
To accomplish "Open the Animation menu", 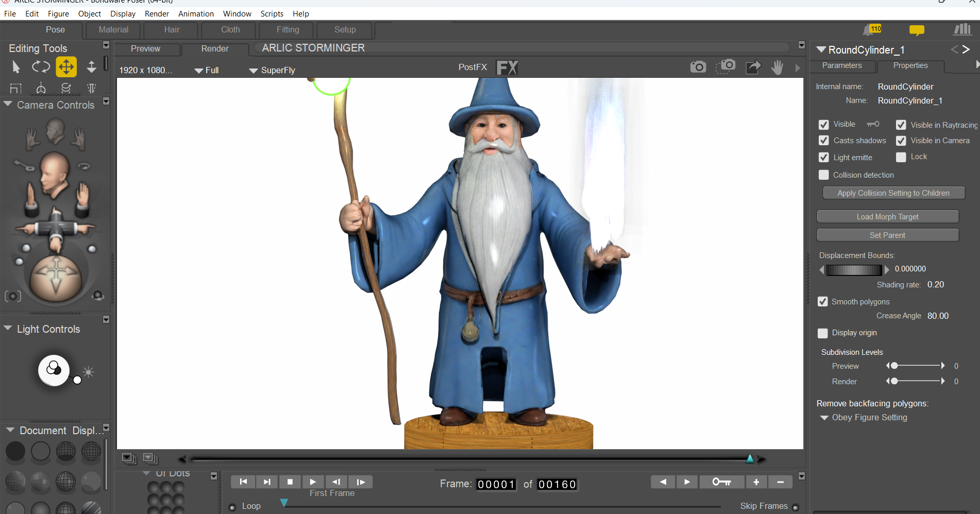I will click(196, 14).
